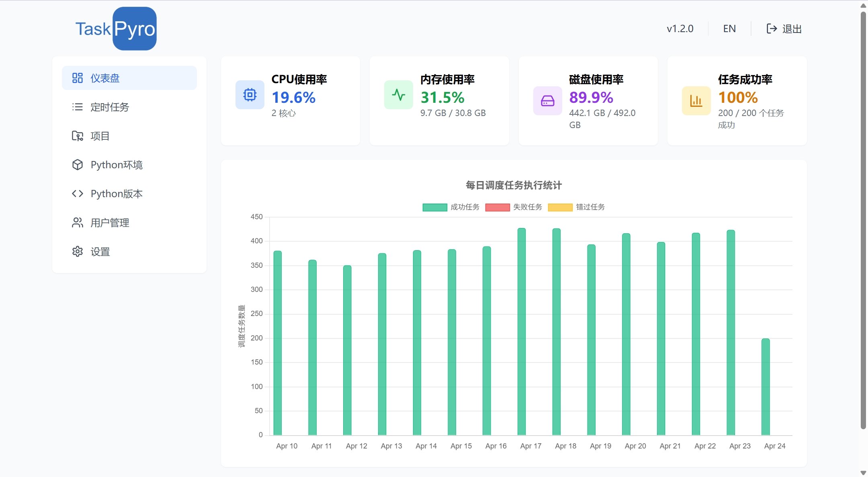The image size is (868, 477).
Task: Click the TaskPyro logo
Action: click(116, 29)
